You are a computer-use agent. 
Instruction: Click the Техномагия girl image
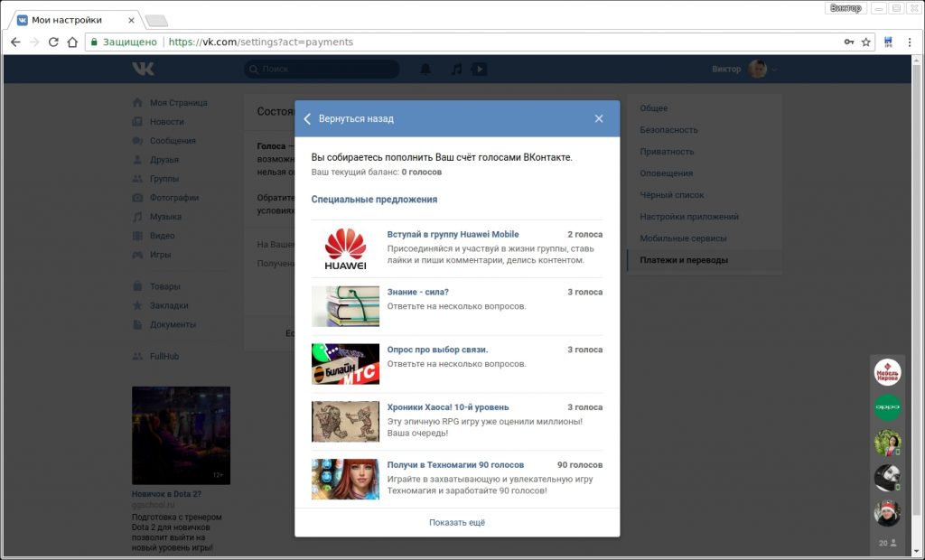pyautogui.click(x=345, y=479)
